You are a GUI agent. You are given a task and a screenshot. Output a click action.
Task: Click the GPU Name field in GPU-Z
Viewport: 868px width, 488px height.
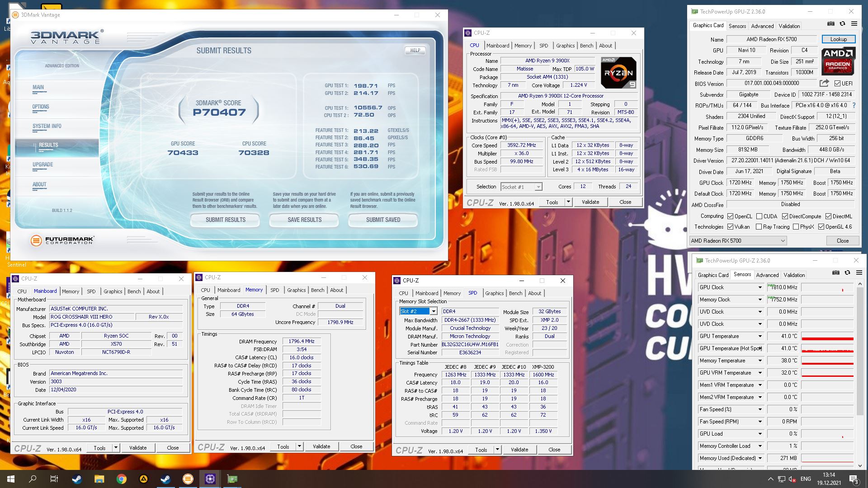tap(772, 39)
